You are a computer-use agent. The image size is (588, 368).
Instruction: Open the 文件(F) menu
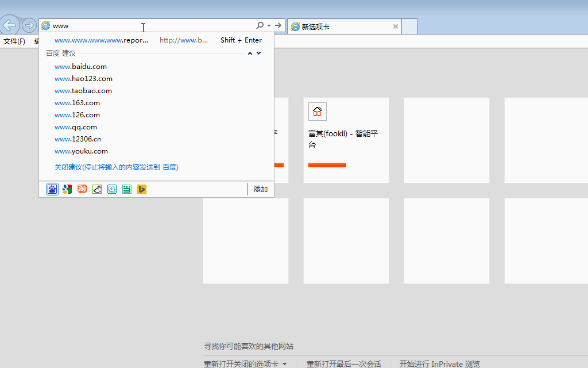(14, 41)
